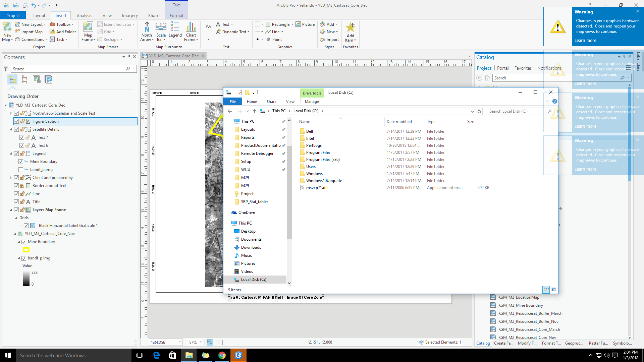Image resolution: width=644 pixels, height=362 pixels.
Task: Open the map scale 1:34,256 dropdown
Action: pyautogui.click(x=180, y=342)
